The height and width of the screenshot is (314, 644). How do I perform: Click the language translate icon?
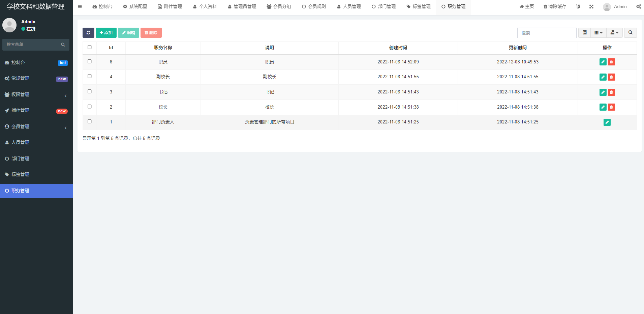point(578,7)
